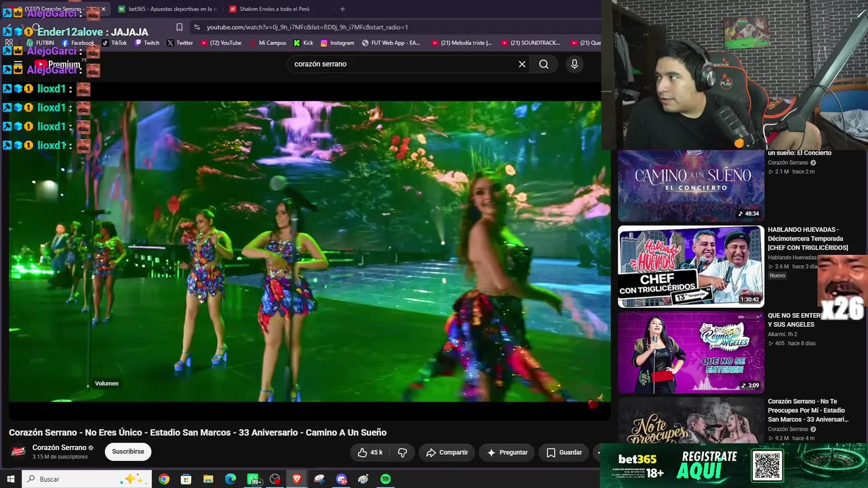Image resolution: width=868 pixels, height=488 pixels.
Task: Open a new browser tab
Action: (x=342, y=9)
